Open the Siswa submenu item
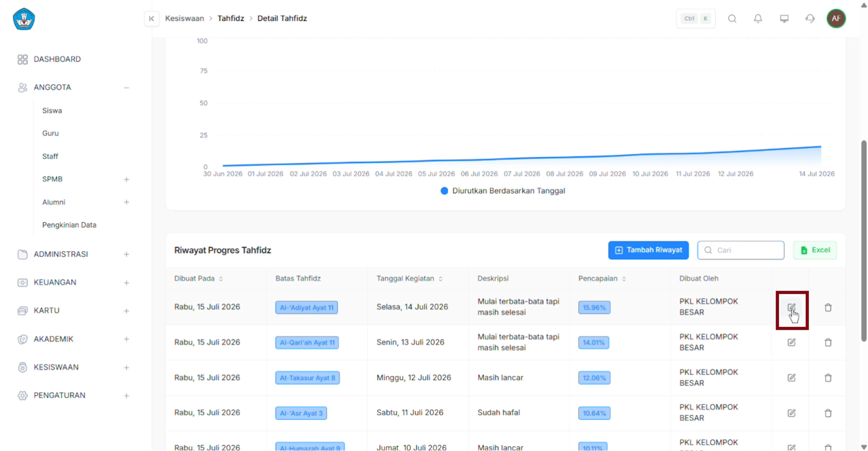The width and height of the screenshot is (868, 451). [x=52, y=111]
